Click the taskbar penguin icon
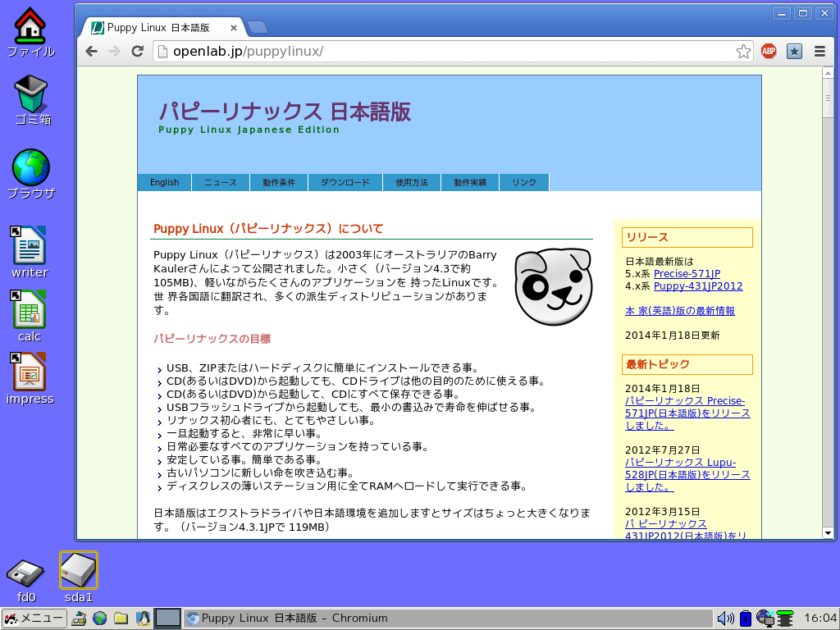The height and width of the screenshot is (630, 840). (143, 619)
